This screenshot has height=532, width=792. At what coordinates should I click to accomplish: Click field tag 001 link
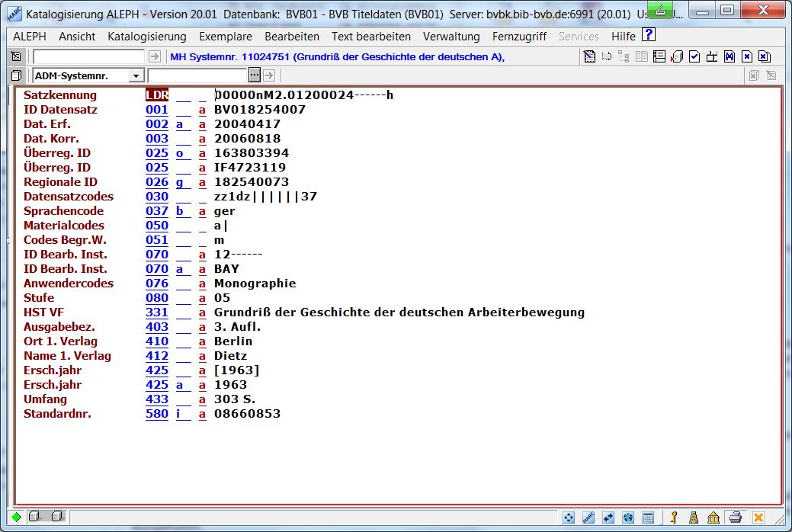tap(156, 110)
